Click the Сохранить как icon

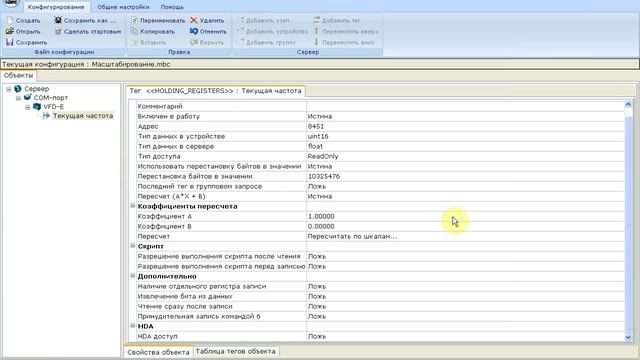click(58, 20)
